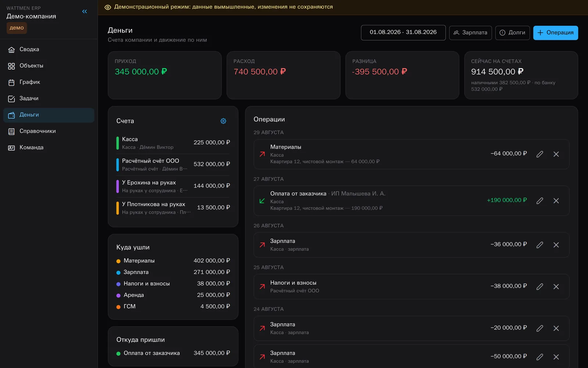Edit the +190 000,00 ₽ payment operation

pos(539,201)
